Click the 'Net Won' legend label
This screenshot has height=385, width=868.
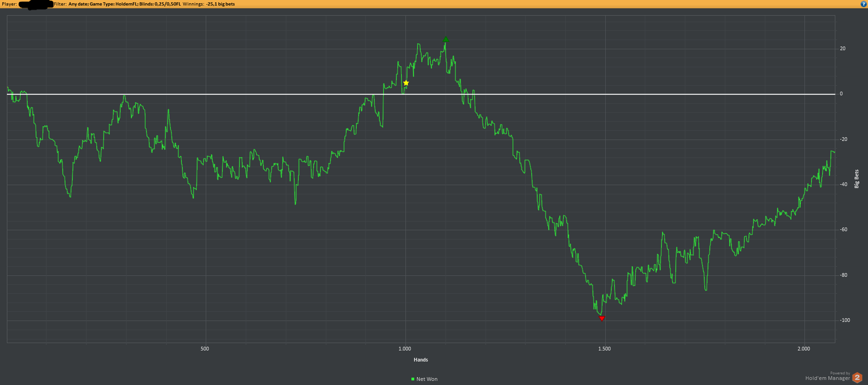[427, 379]
